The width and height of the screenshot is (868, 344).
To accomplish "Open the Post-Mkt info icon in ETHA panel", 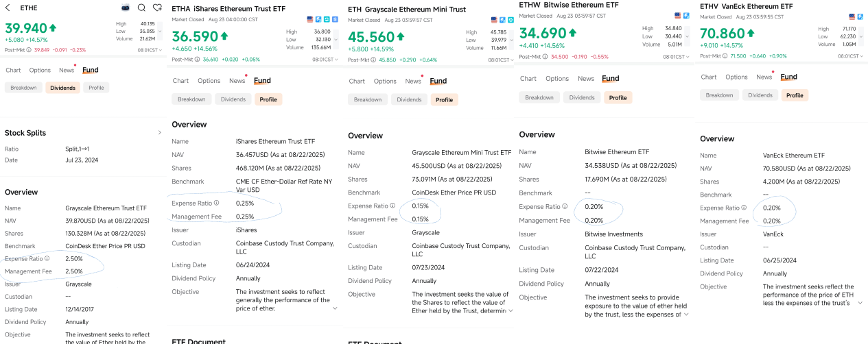I will coord(197,60).
